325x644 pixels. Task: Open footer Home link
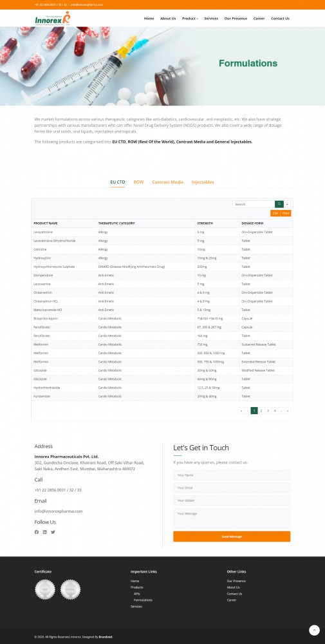tap(135, 581)
